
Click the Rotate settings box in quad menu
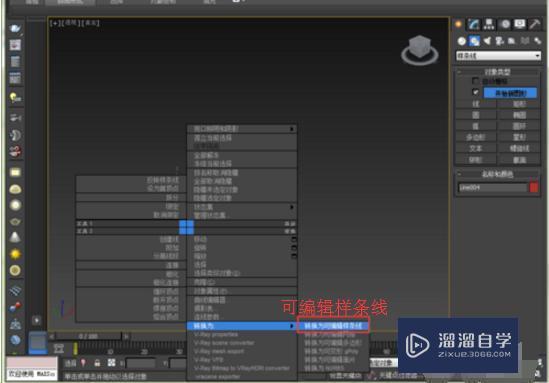point(293,248)
